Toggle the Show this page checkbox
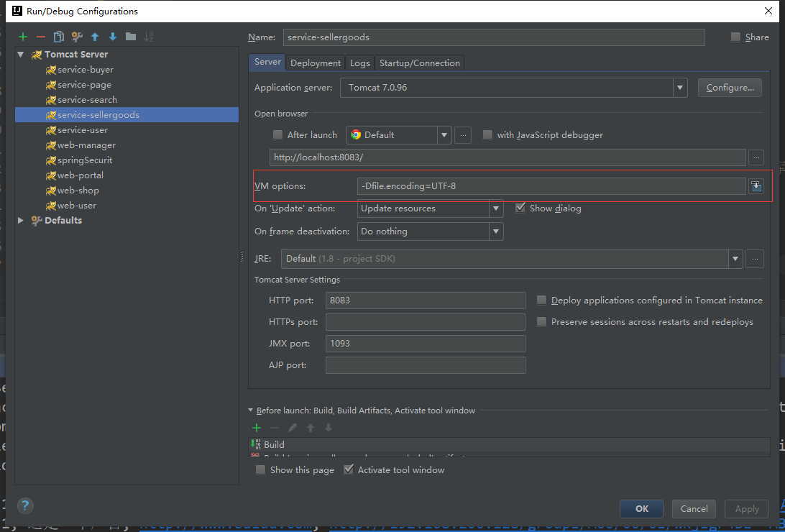Viewport: 785px width, 532px height. point(260,470)
